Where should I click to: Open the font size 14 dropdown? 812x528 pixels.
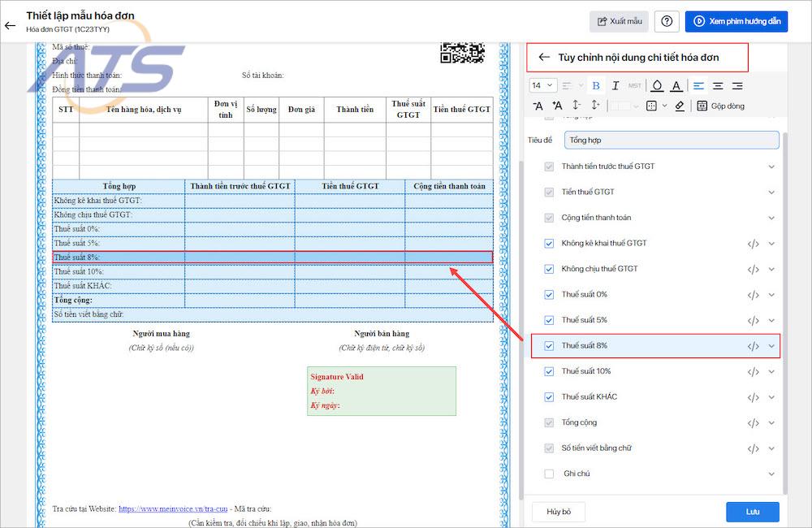point(542,85)
